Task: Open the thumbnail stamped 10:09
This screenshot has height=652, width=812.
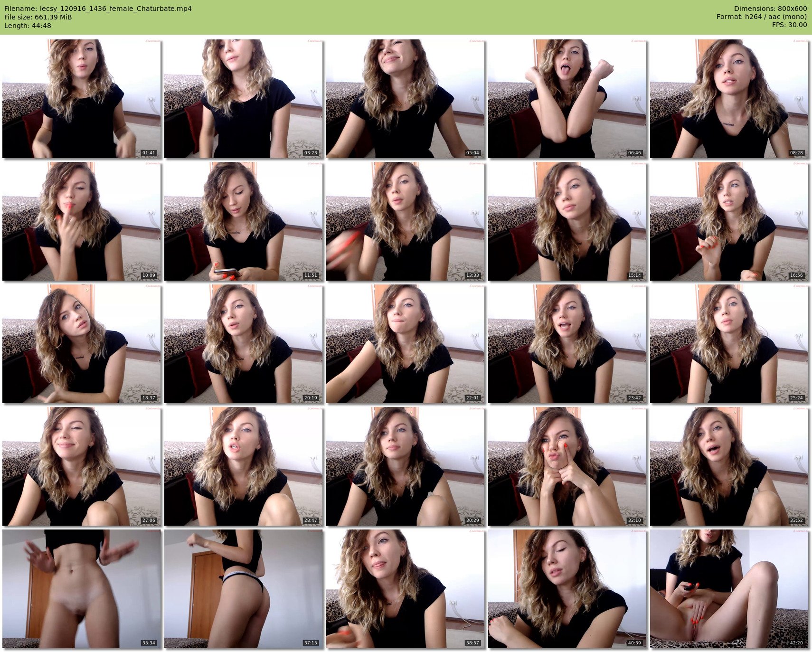Action: point(82,221)
